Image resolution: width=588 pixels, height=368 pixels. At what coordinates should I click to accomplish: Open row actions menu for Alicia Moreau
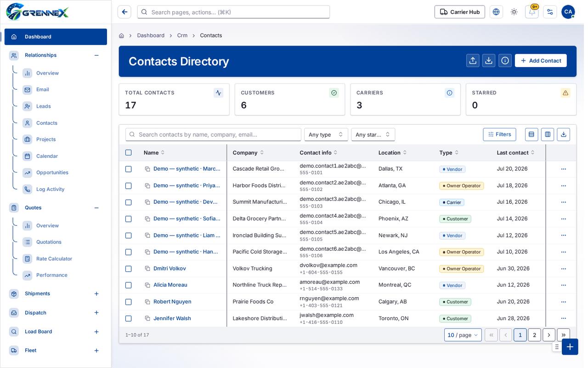564,285
